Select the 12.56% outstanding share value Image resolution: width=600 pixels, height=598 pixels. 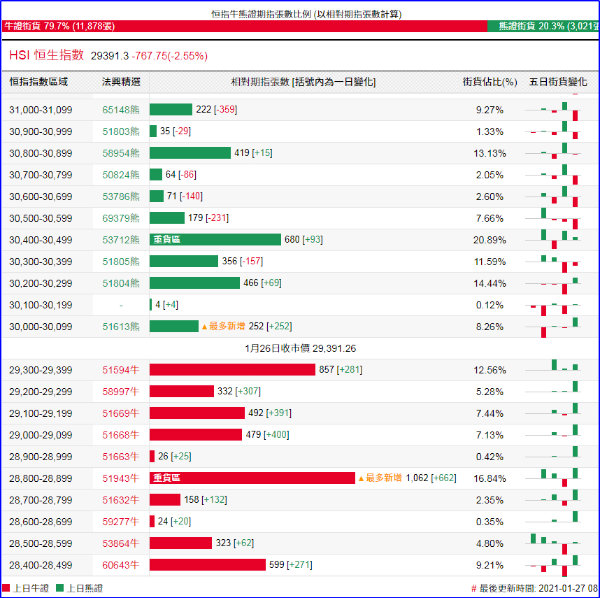[490, 370]
